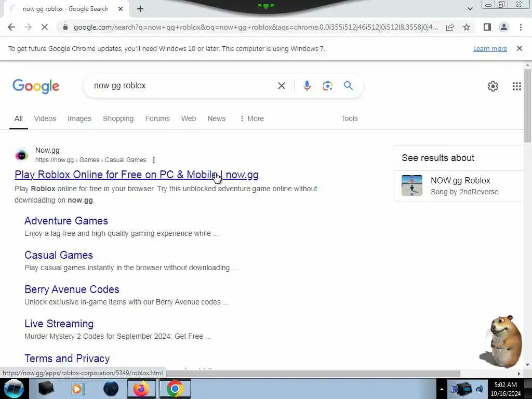Image resolution: width=532 pixels, height=399 pixels.
Task: Open 'Play Roblox Online for Free' result
Action: click(x=137, y=175)
